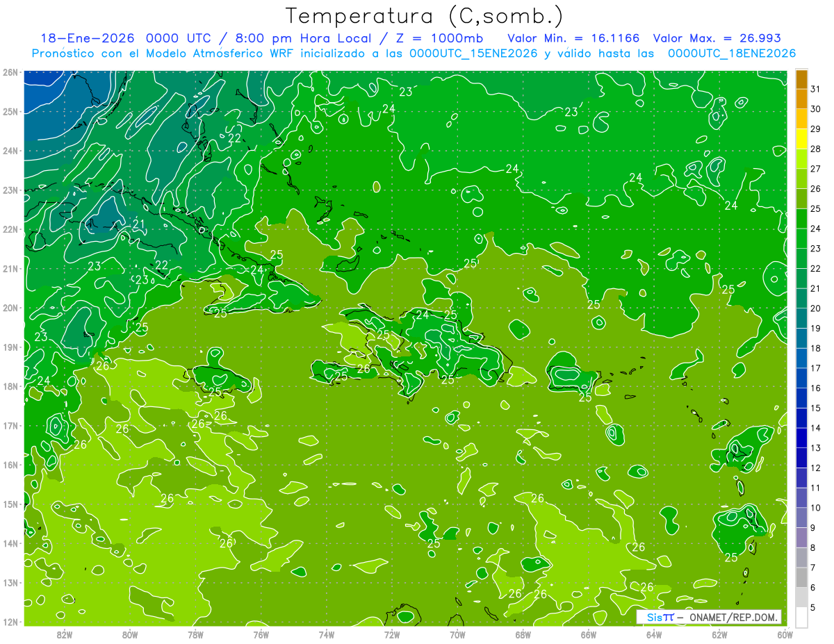Click the 12N latitude axis label

pos(10,622)
